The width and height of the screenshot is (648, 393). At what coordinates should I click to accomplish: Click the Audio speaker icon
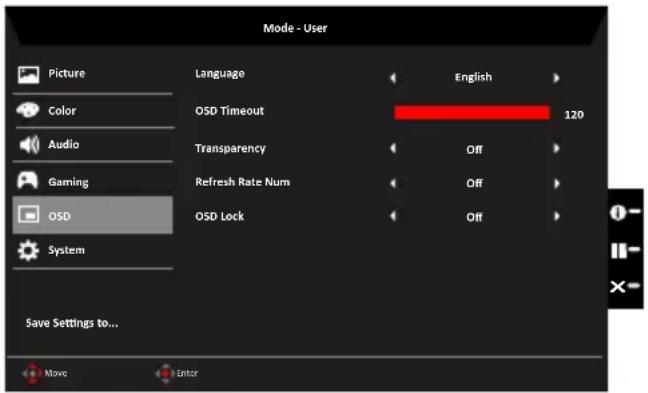pos(29,145)
